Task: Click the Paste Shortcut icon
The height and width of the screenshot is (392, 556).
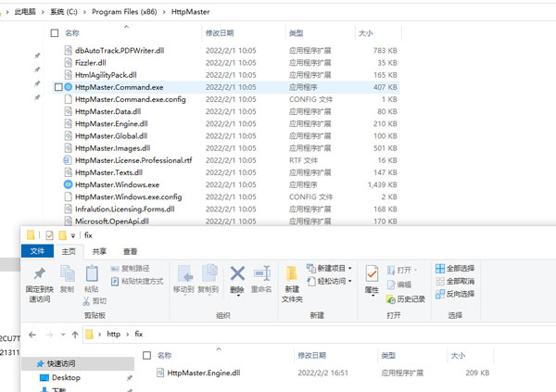Action: (115, 282)
